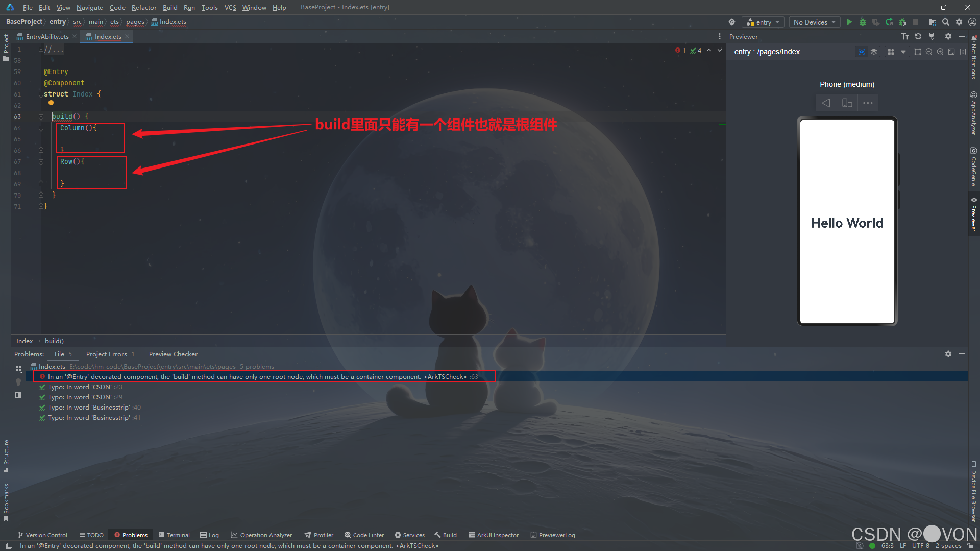The width and height of the screenshot is (980, 551).
Task: Open the Preview Checker tab
Action: [173, 354]
